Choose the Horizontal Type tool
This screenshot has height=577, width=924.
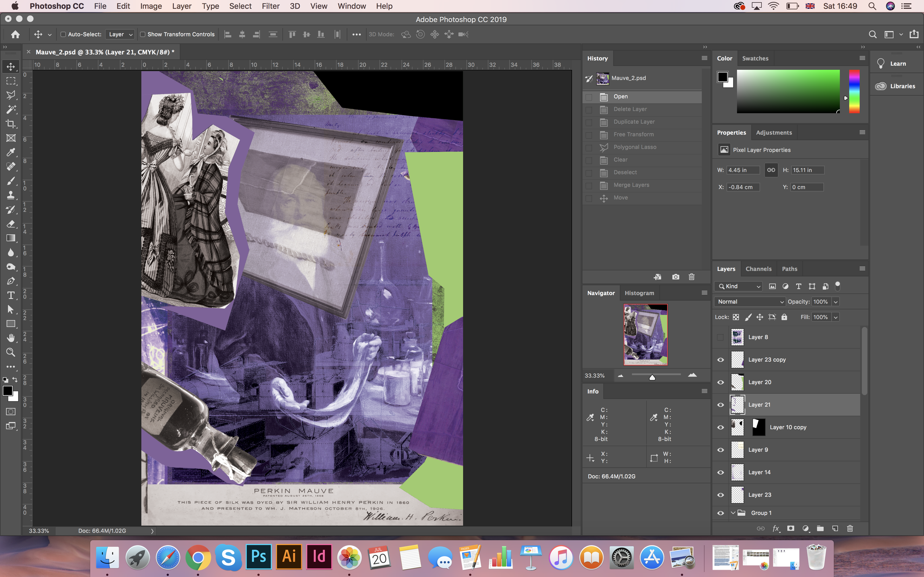[x=11, y=295]
